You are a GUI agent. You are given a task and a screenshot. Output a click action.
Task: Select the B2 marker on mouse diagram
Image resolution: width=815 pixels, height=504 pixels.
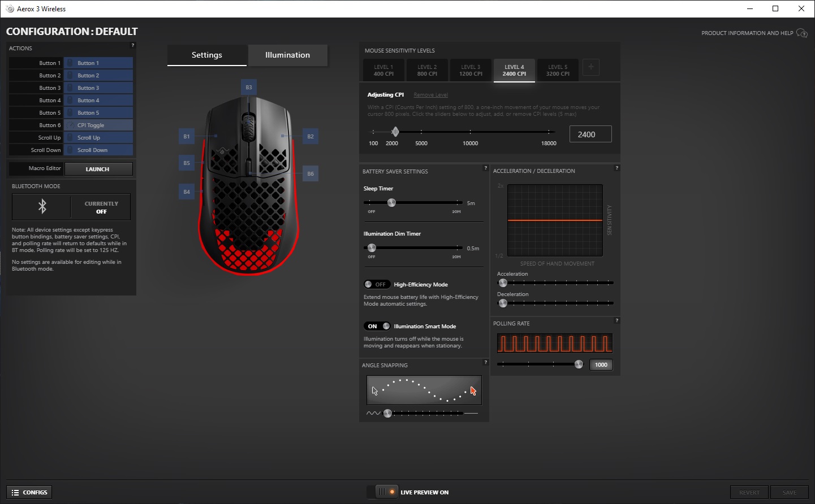click(311, 136)
